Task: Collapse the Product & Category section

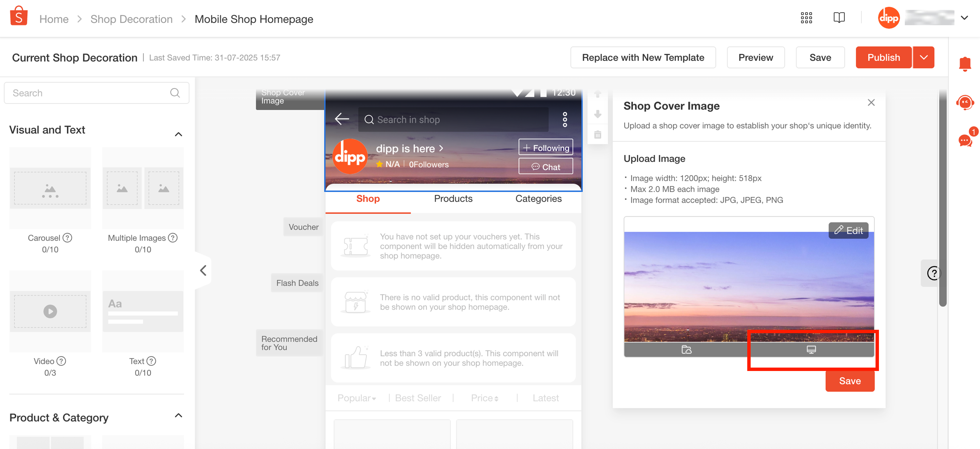Action: (178, 416)
